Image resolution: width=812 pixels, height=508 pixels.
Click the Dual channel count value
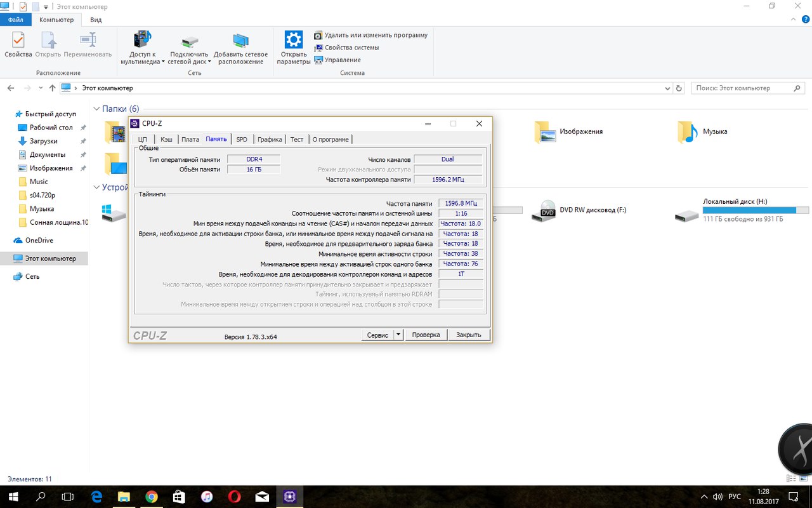tap(448, 159)
